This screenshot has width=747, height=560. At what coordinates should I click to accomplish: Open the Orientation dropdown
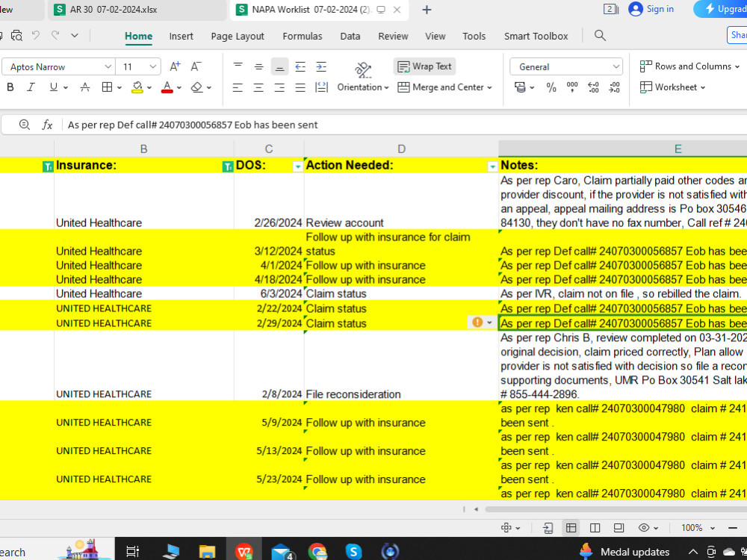(363, 87)
